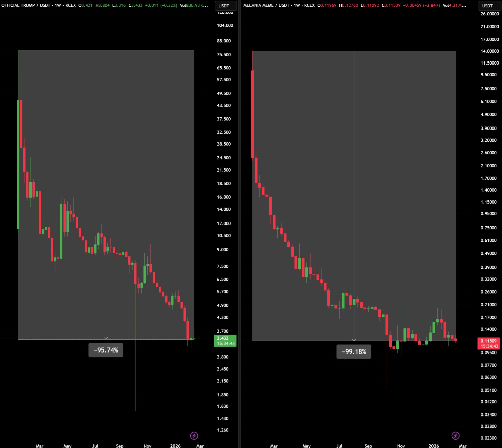502x448 pixels.
Task: Click the 75.500 level on TRUMP price scale
Action: pos(224,55)
